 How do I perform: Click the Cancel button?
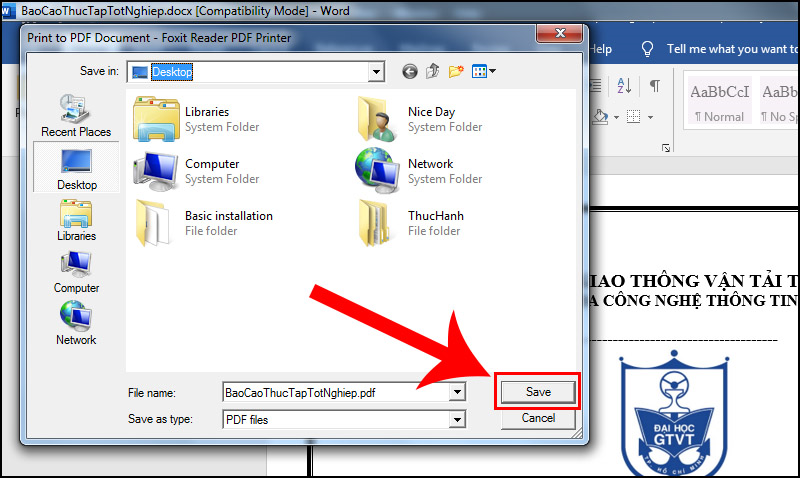pyautogui.click(x=538, y=418)
